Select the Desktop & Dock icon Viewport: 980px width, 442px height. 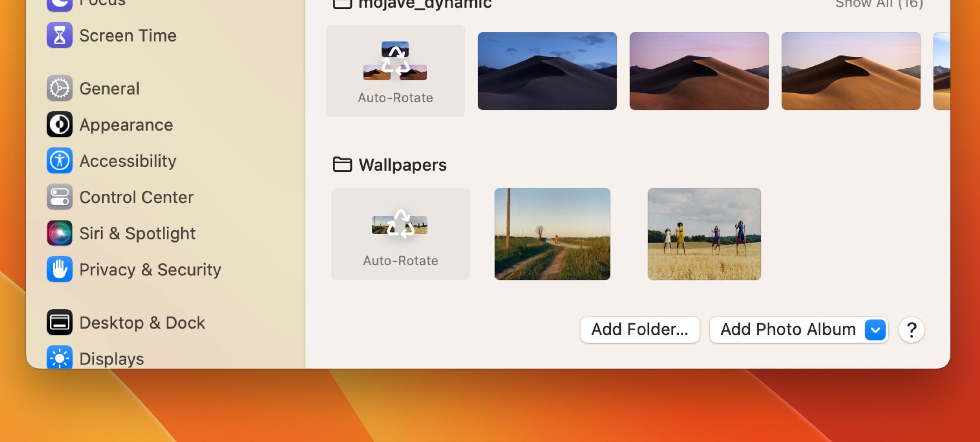click(x=60, y=322)
